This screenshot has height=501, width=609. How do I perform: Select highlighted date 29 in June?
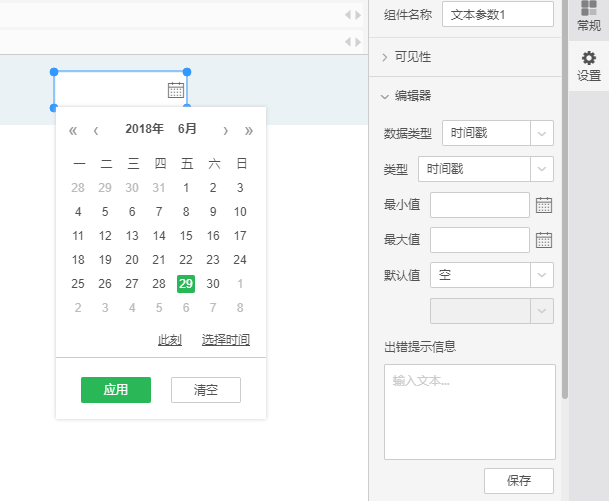point(186,284)
